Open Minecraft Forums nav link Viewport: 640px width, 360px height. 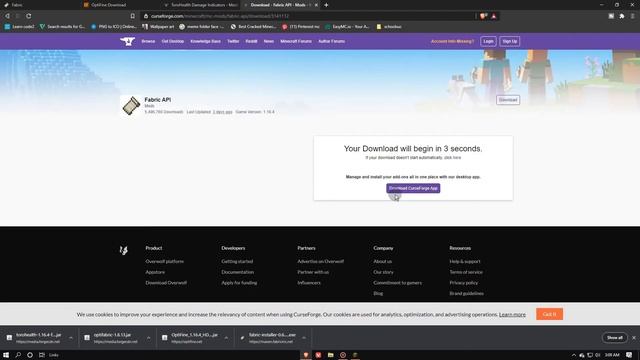click(x=296, y=41)
